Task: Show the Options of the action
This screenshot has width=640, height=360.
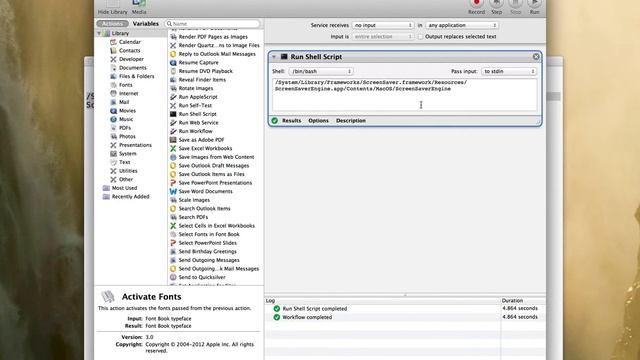Action: [x=318, y=121]
